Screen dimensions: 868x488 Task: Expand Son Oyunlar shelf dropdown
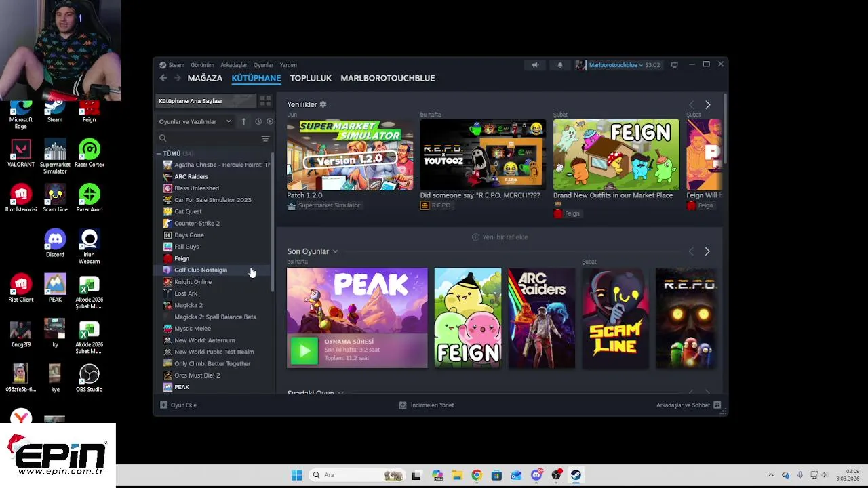pos(335,251)
